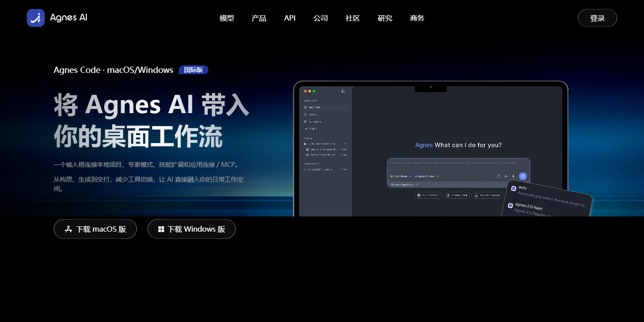This screenshot has width=644, height=322.
Task: Open the Smart Mode dropdown
Action: point(401,176)
